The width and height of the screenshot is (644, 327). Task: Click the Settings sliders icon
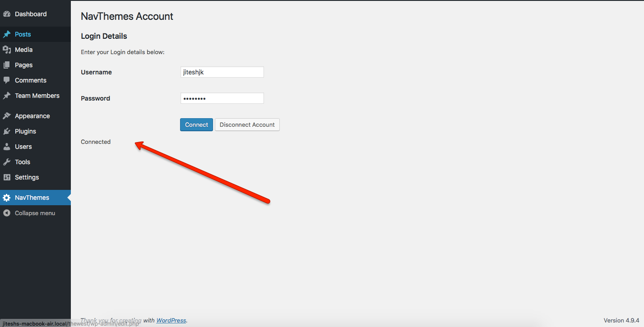[7, 177]
